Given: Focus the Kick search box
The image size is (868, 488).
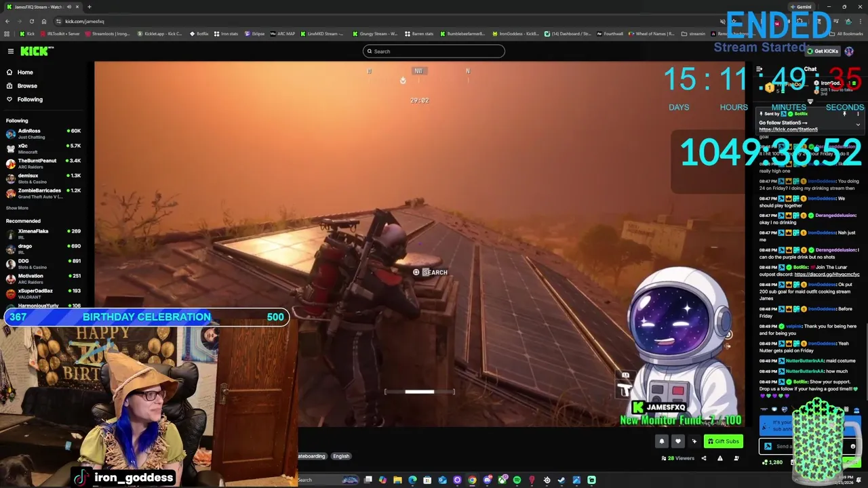Looking at the screenshot, I should 434,52.
